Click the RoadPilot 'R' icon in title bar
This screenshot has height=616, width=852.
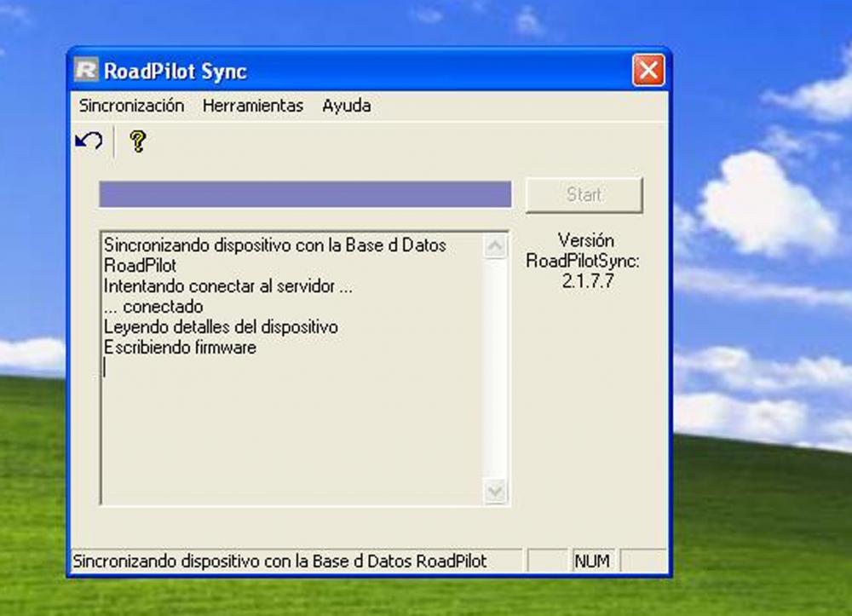pyautogui.click(x=86, y=71)
